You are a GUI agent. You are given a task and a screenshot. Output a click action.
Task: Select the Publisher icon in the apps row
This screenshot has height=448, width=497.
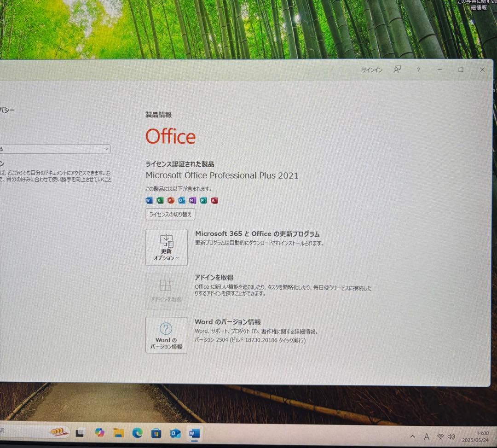(203, 200)
